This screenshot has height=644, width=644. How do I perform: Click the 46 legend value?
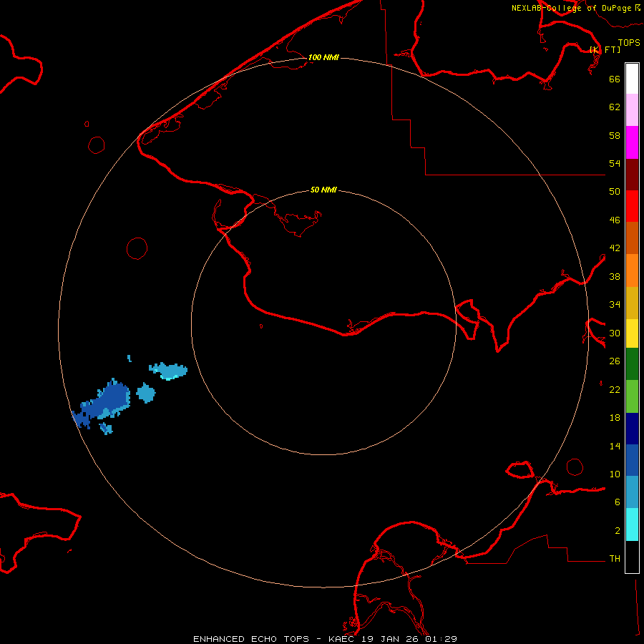(615, 220)
